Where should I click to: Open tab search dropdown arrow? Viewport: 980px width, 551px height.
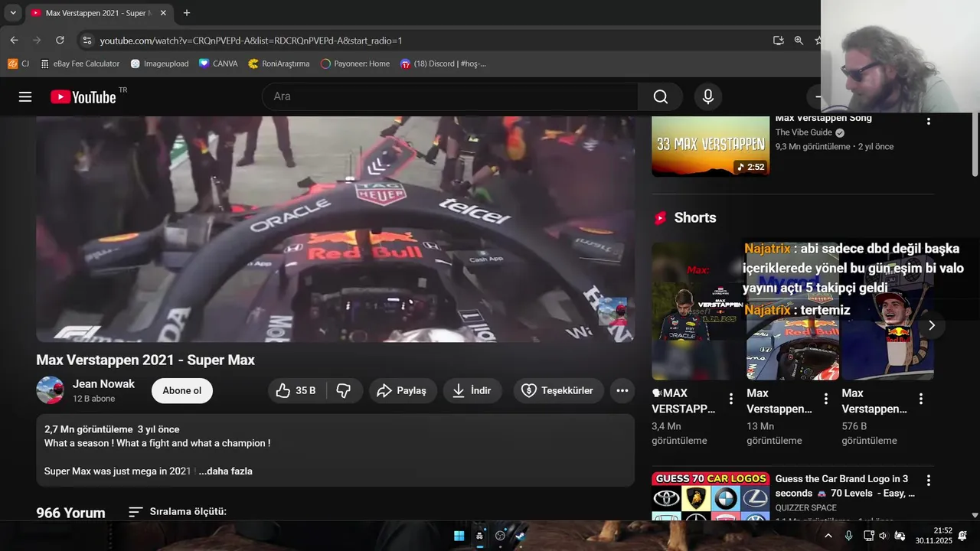[x=13, y=13]
